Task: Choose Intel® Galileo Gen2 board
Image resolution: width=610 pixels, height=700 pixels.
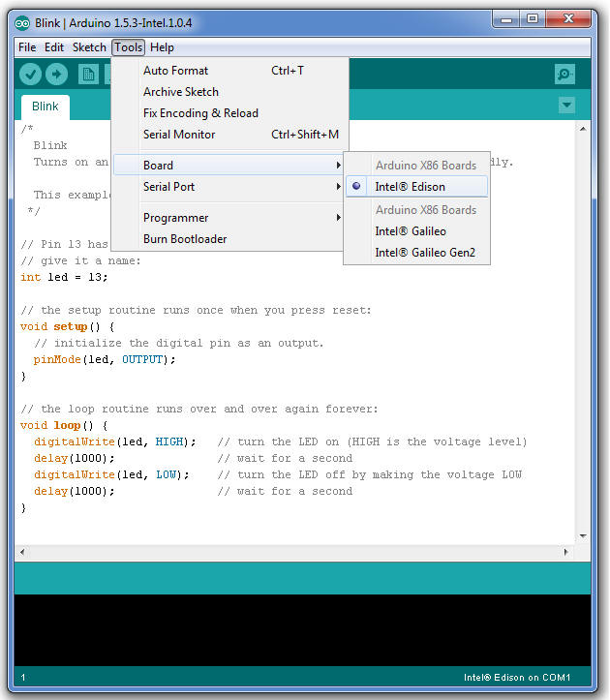Action: 425,253
